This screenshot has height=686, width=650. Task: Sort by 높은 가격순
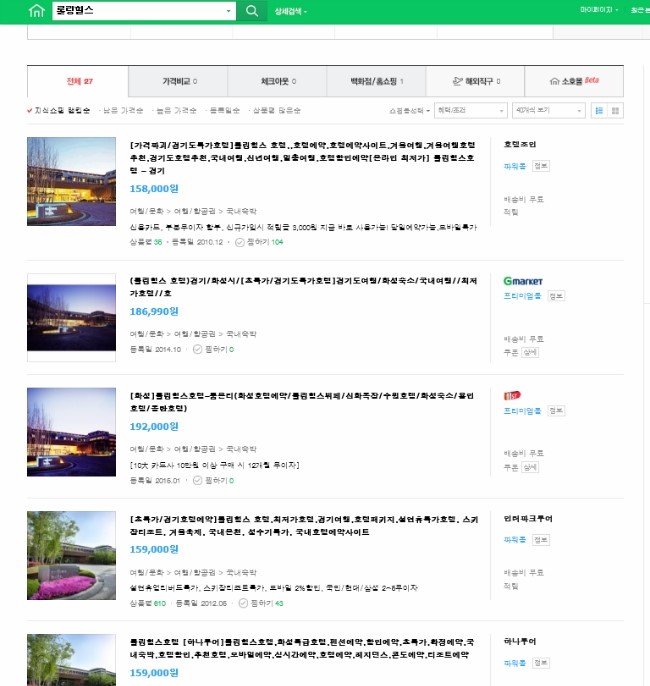(175, 111)
